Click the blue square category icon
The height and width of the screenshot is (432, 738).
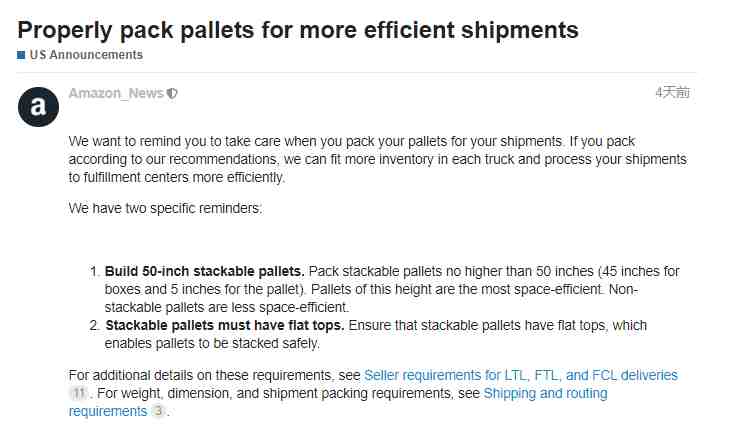click(x=21, y=55)
